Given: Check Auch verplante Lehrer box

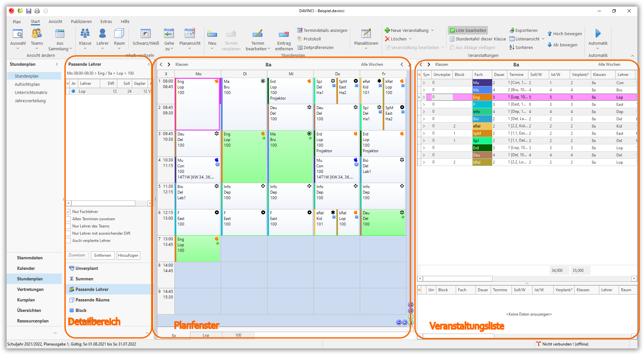Looking at the screenshot, I should (68, 241).
